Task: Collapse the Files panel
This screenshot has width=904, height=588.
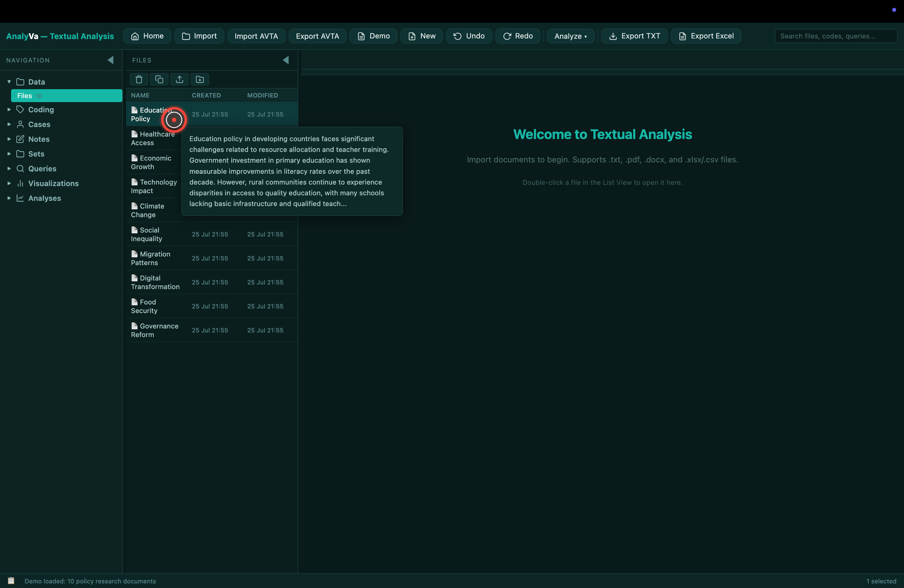Action: pos(286,60)
